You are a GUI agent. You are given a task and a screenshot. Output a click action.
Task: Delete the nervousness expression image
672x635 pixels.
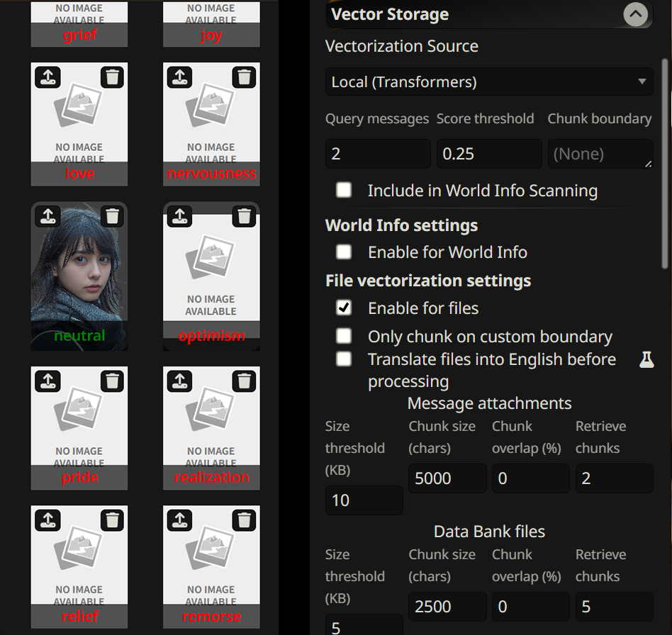click(245, 77)
